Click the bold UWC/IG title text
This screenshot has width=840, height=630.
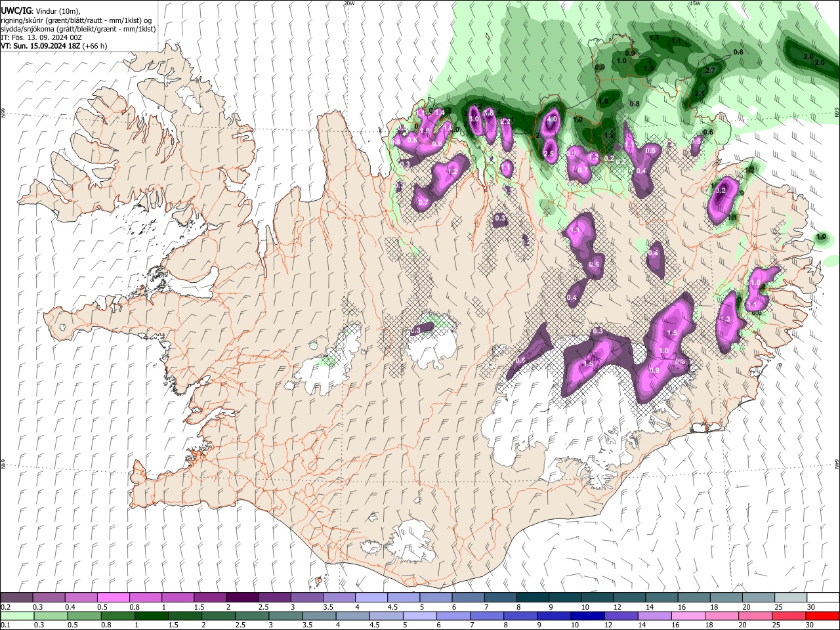(x=16, y=11)
